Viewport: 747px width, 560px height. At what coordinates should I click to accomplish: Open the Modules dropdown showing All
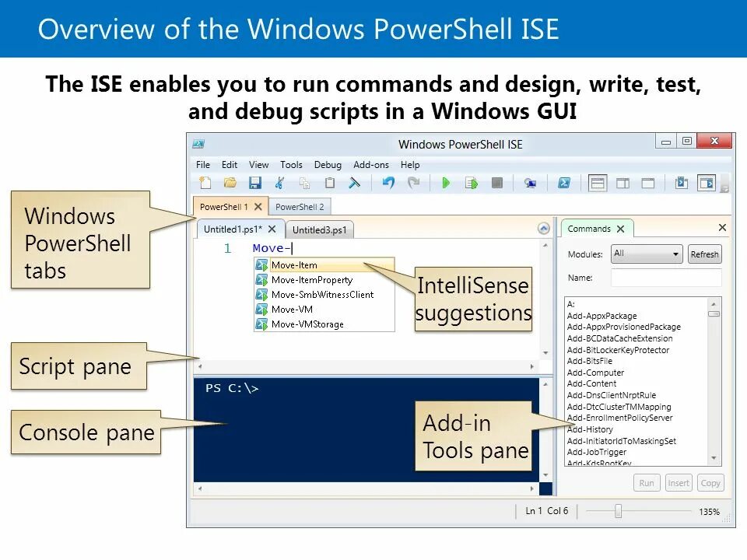click(647, 254)
